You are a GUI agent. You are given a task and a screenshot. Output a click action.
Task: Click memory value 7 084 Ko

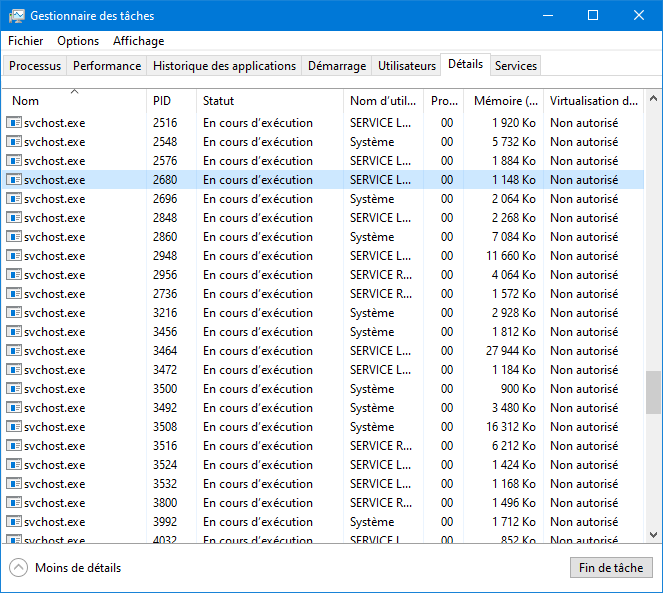(x=513, y=237)
